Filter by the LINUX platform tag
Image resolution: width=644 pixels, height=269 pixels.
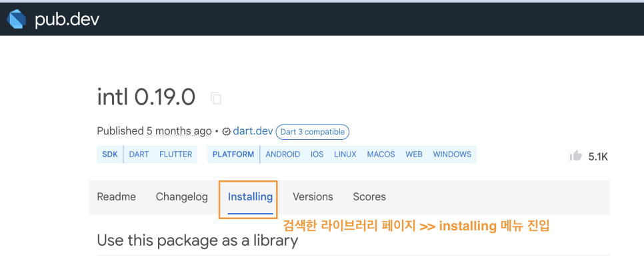click(x=345, y=154)
